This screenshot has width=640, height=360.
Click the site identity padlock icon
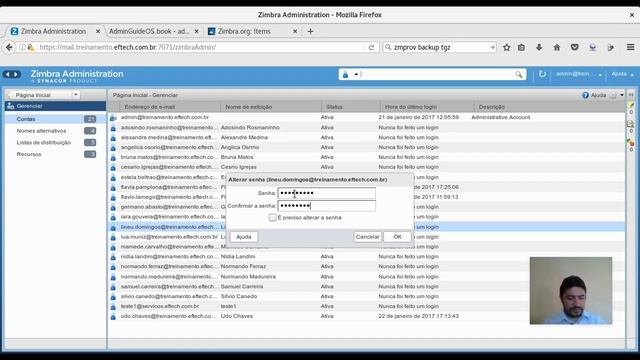tap(31, 47)
